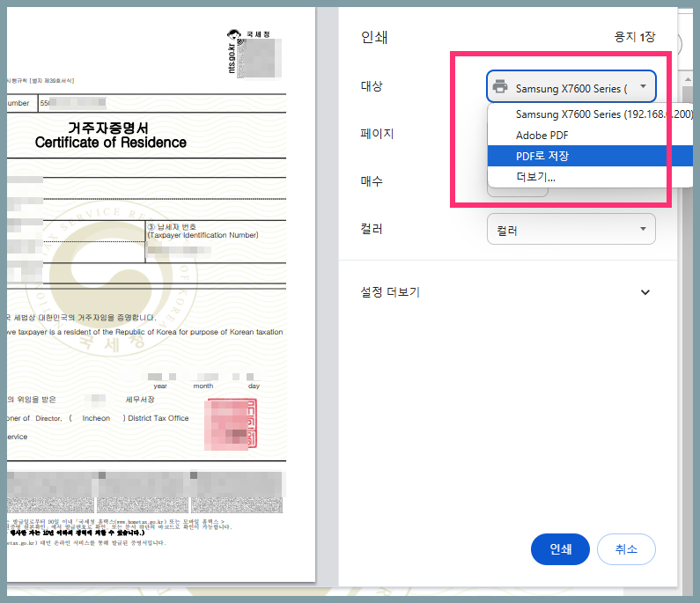Click the printer icon in destination box

click(500, 86)
